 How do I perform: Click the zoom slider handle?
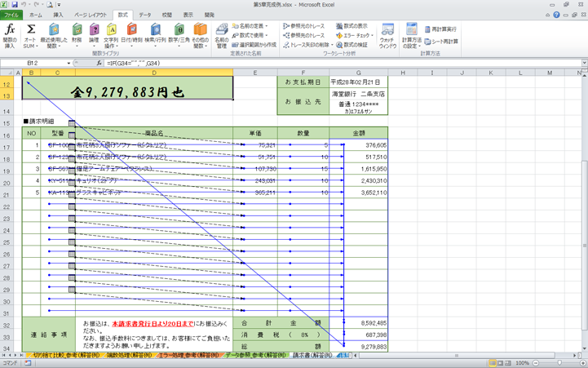559,363
